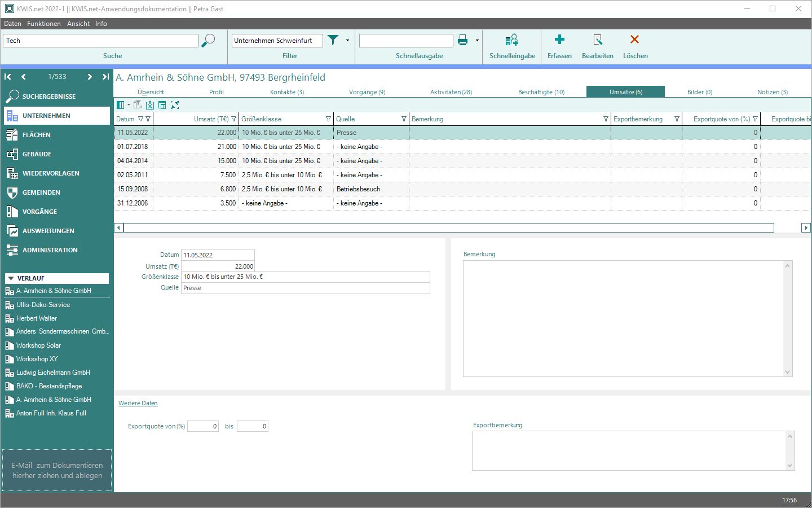Open Gebäude in the sidebar
Screen dimensions: 812x508
coord(57,154)
